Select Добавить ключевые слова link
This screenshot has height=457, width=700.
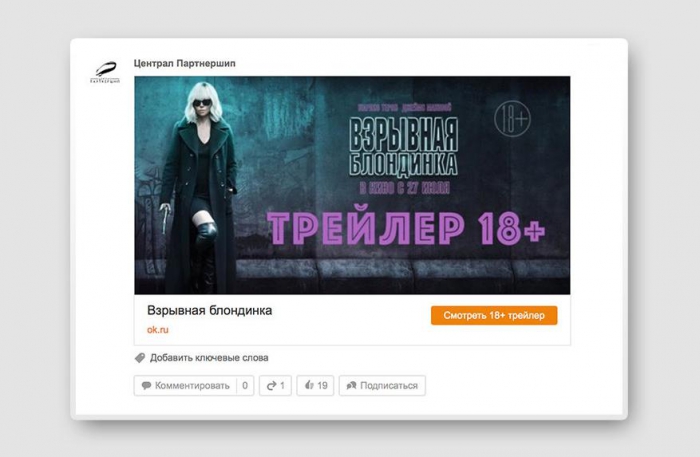[209, 358]
